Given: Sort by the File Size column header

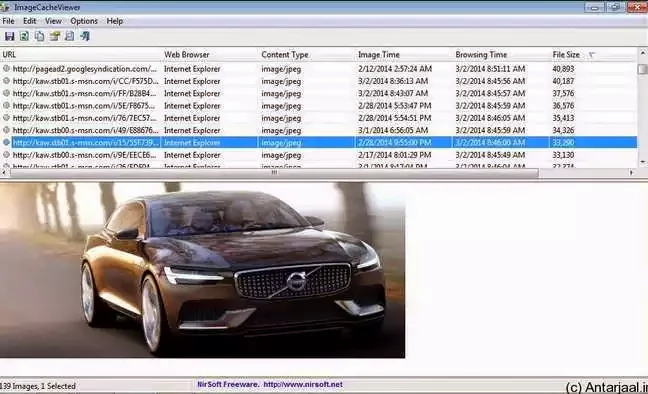Looking at the screenshot, I should 593,55.
